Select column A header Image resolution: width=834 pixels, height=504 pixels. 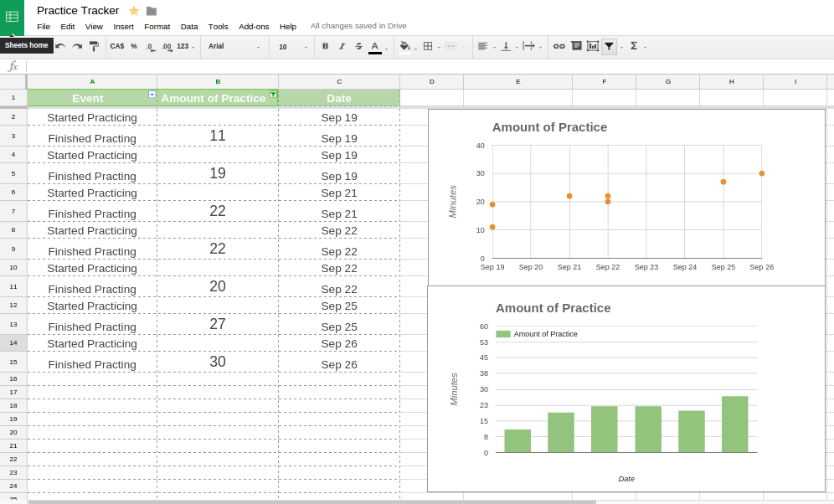click(x=92, y=82)
